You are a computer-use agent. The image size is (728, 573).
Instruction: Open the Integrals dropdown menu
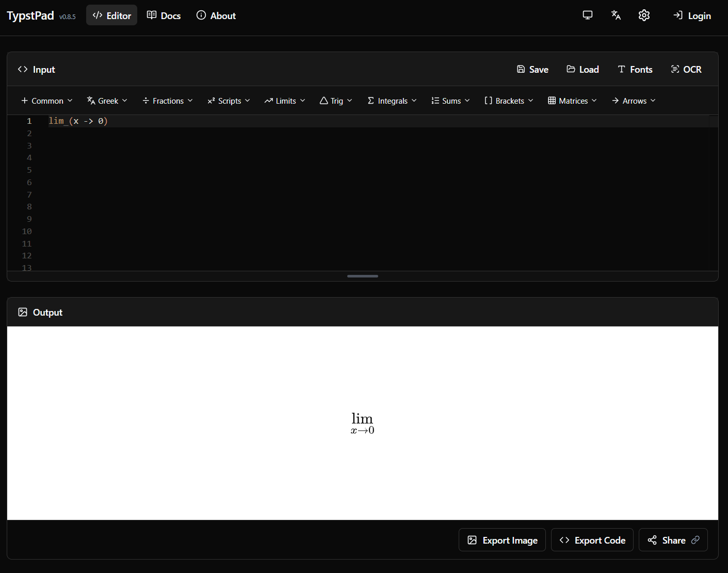click(392, 101)
